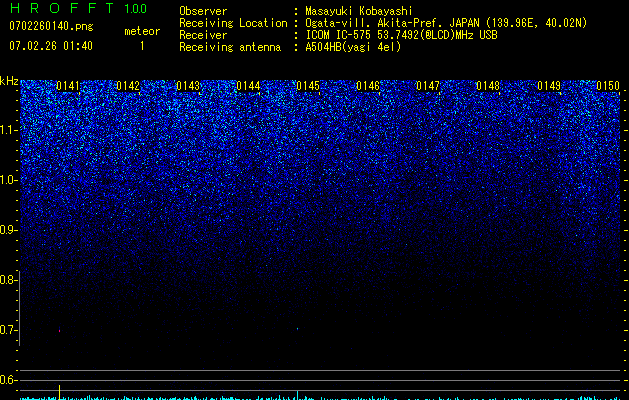Select the 0.8 frequency axis label
629x400 pixels.
7,280
